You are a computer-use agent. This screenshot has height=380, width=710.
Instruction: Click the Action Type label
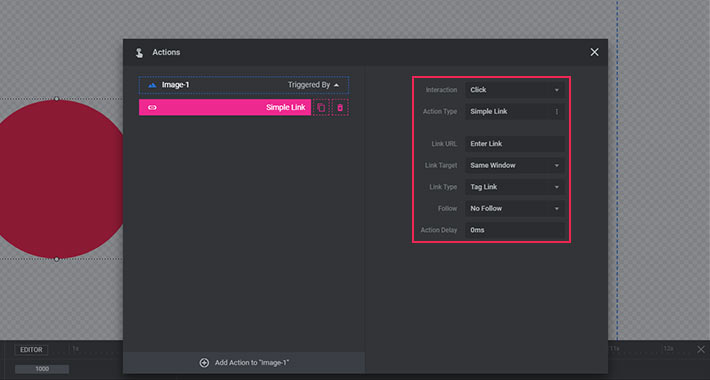pyautogui.click(x=440, y=111)
